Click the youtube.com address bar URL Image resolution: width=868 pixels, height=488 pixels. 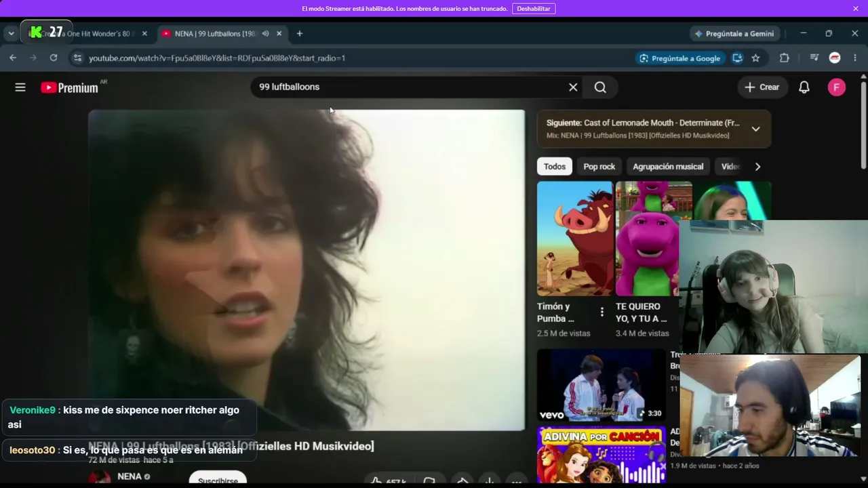[217, 58]
